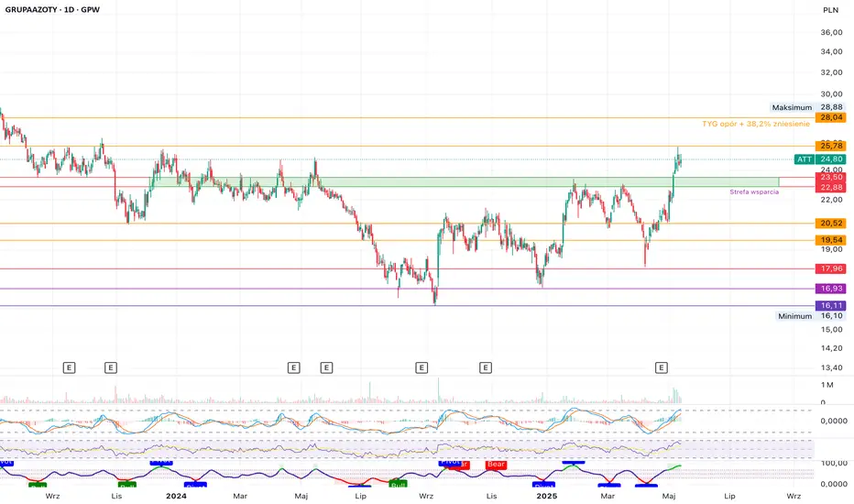Select the orange 20,52 price level label
This screenshot has width=854, height=504.
(830, 223)
